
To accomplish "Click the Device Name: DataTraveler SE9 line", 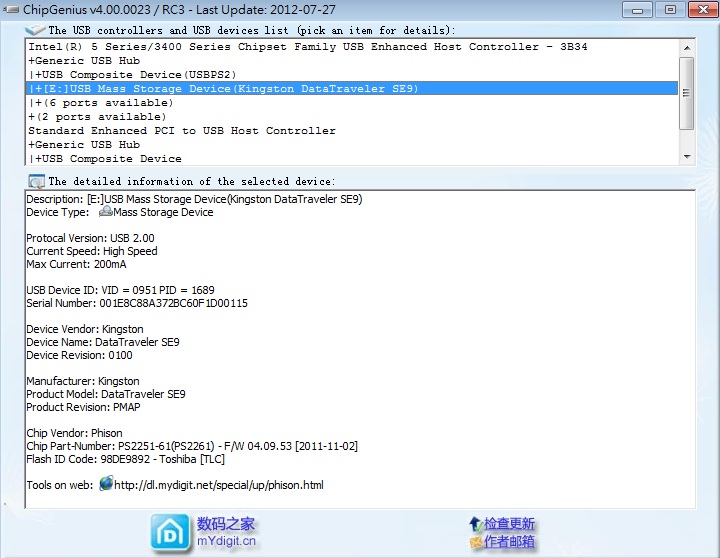I will pos(103,342).
